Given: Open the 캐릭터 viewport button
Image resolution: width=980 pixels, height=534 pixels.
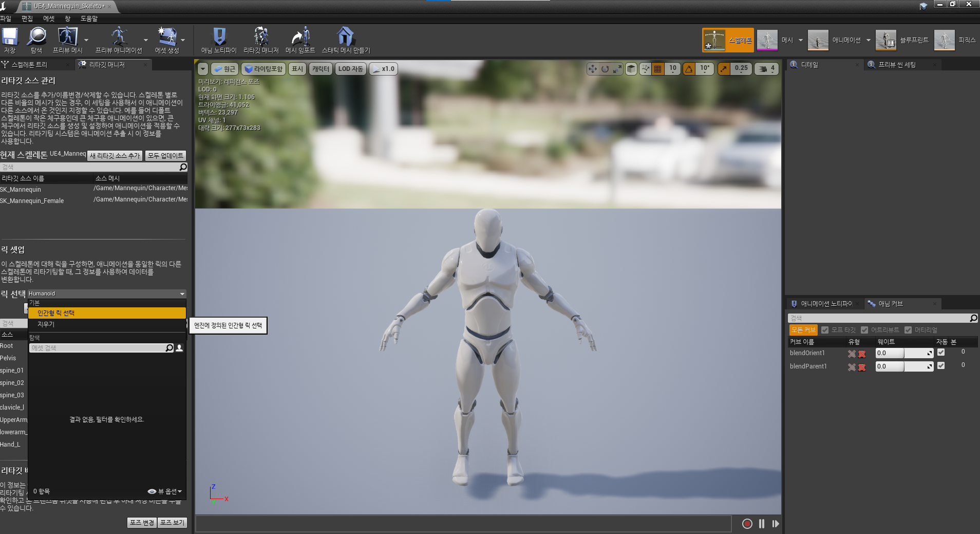Looking at the screenshot, I should 321,69.
